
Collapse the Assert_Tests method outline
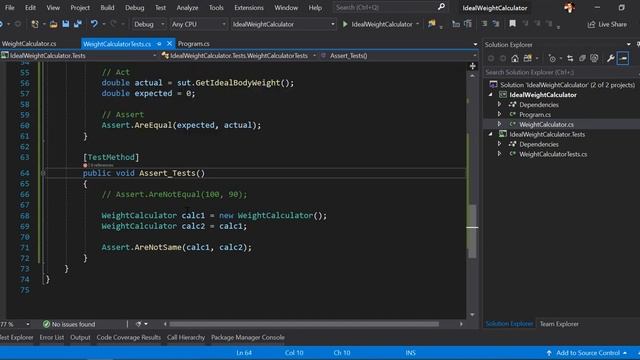pyautogui.click(x=43, y=173)
